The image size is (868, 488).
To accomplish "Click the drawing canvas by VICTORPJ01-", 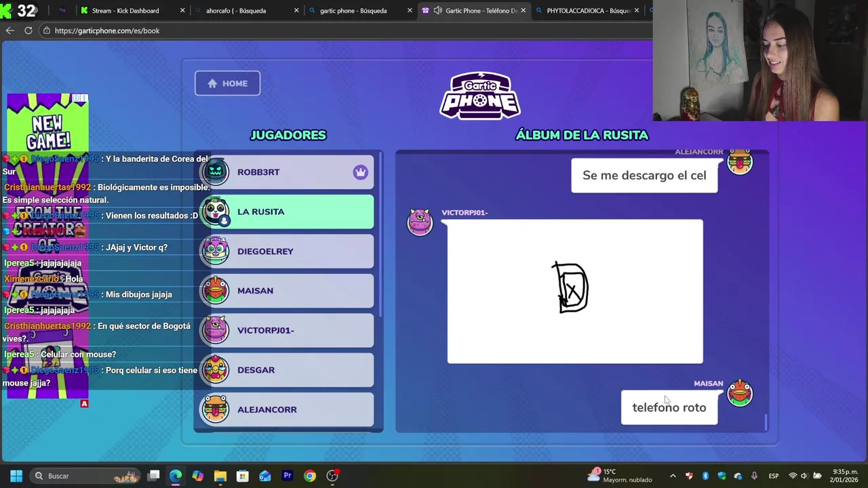I will (x=575, y=291).
